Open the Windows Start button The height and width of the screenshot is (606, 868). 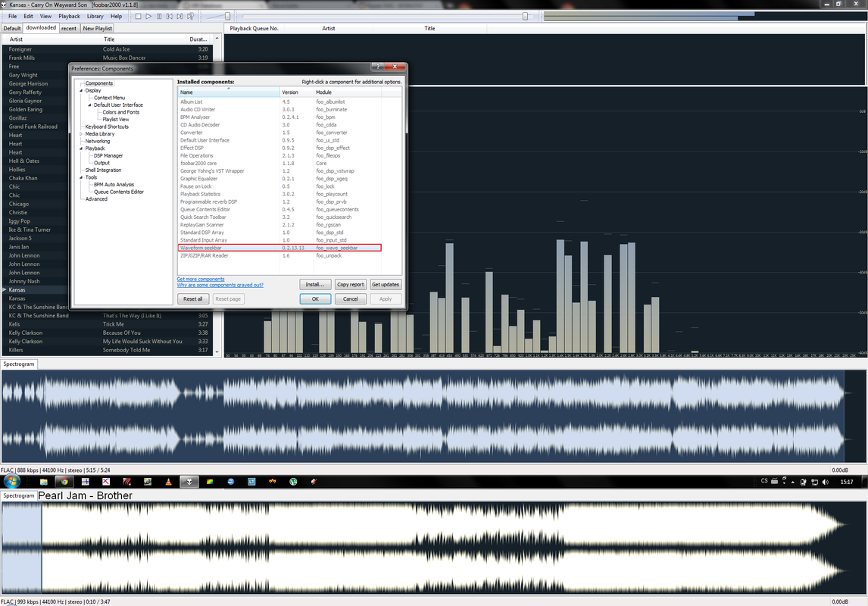pos(11,482)
